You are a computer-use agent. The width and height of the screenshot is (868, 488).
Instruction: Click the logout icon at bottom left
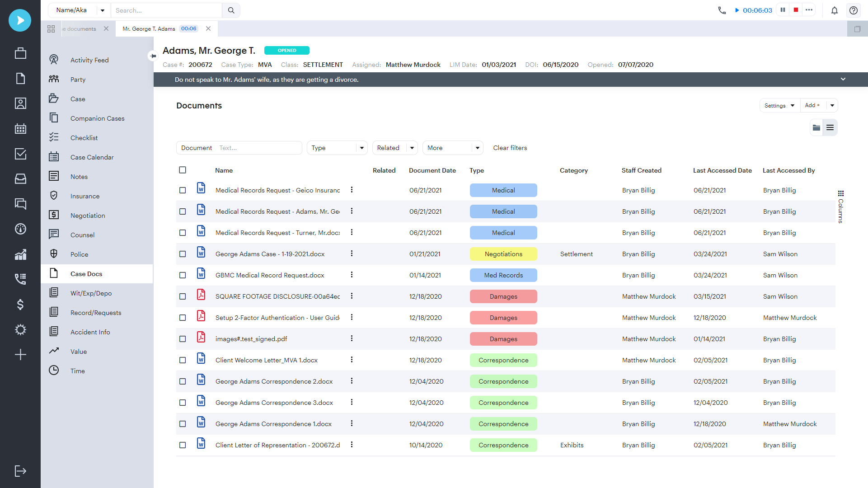20,471
